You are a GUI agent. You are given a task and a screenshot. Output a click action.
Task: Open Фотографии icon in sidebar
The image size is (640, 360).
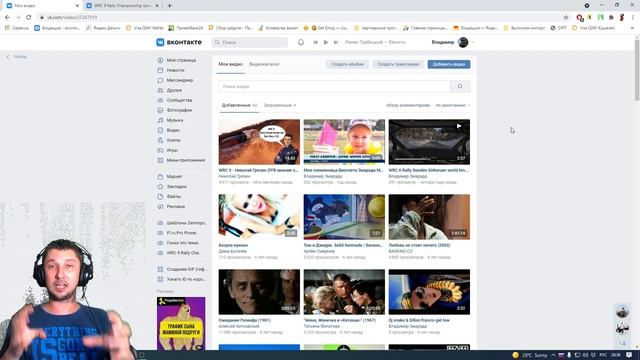(x=160, y=110)
